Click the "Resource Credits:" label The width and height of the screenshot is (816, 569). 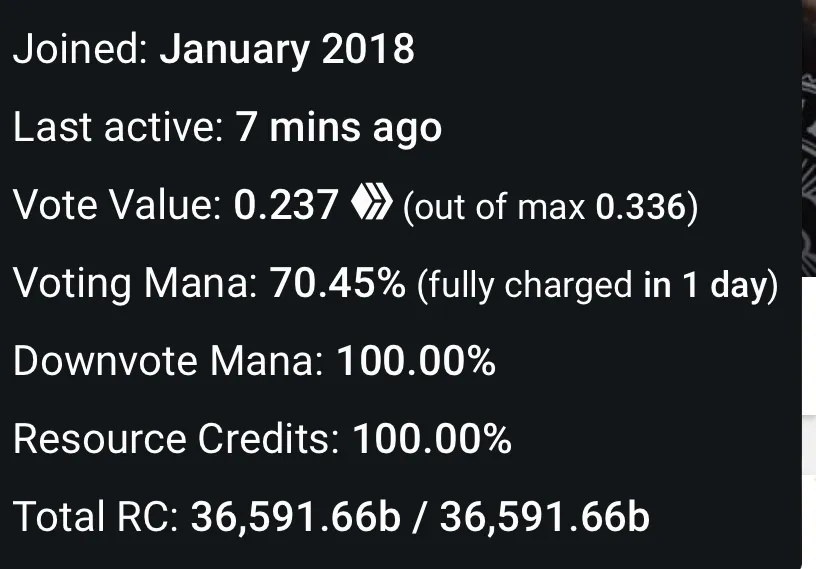(x=176, y=439)
